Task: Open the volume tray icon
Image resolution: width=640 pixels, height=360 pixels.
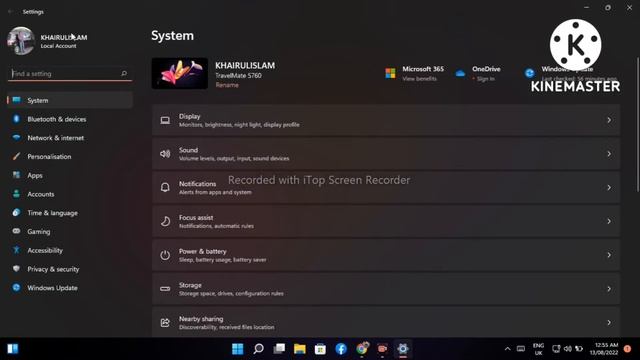Action: tap(568, 349)
